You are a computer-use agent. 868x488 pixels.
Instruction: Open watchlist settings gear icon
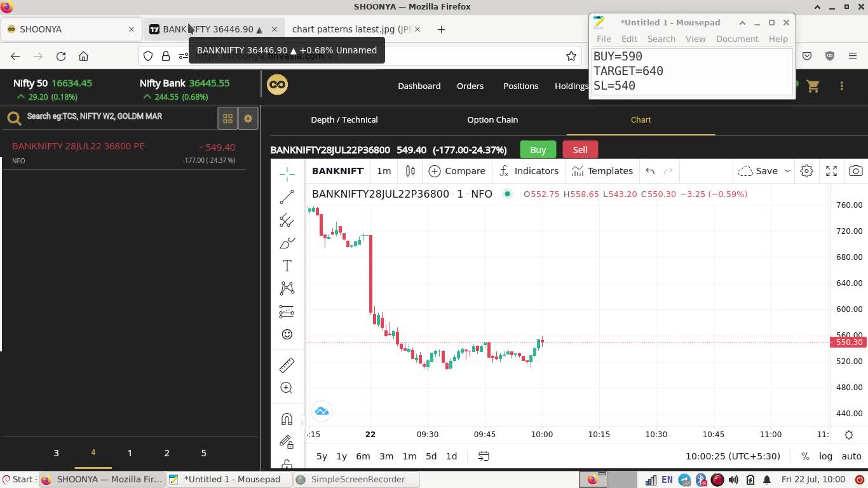248,119
